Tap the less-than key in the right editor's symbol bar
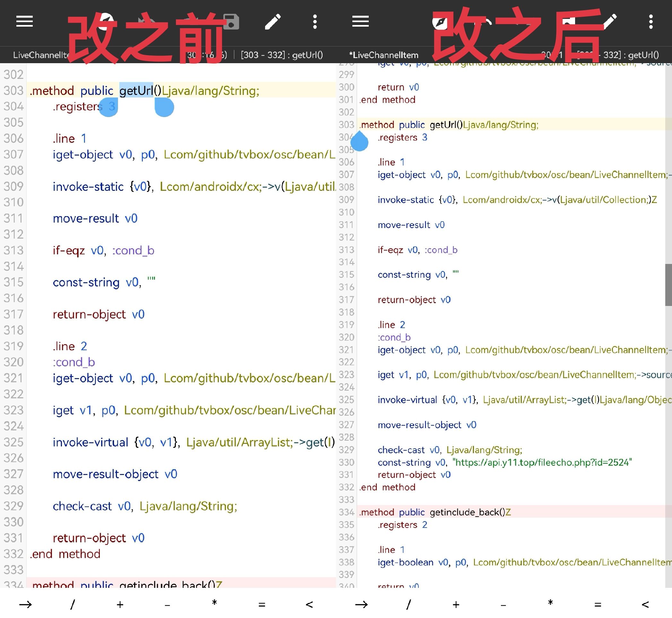The height and width of the screenshot is (618, 672). point(645,604)
